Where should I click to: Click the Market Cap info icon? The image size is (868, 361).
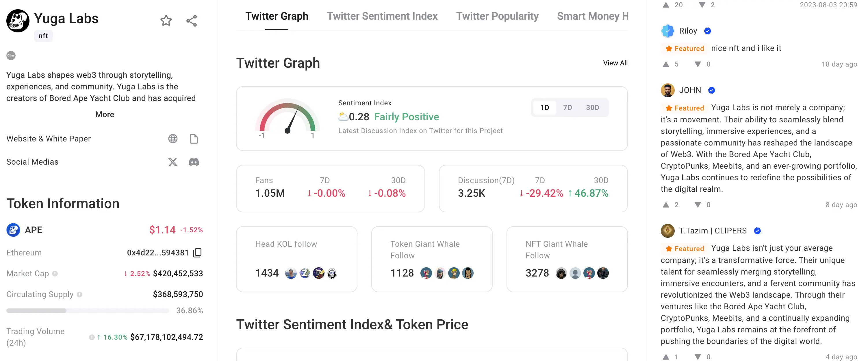tap(55, 274)
